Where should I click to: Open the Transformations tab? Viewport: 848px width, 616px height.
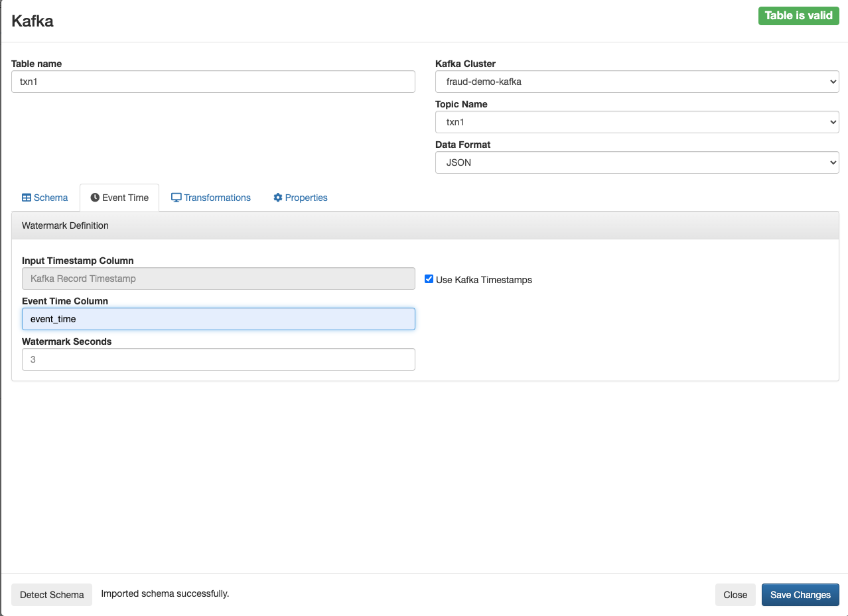click(211, 198)
